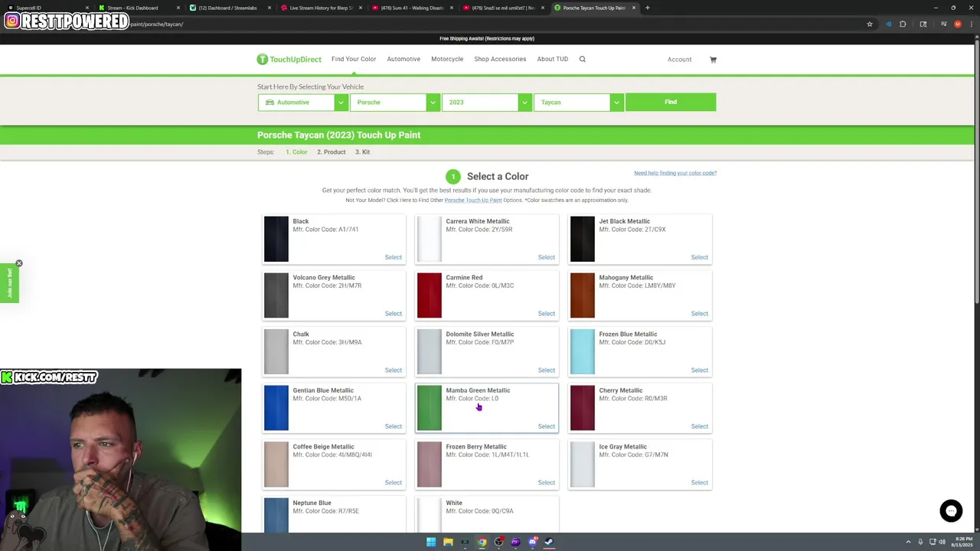Select Carrera White Metallic color
The height and width of the screenshot is (551, 980).
(x=546, y=257)
